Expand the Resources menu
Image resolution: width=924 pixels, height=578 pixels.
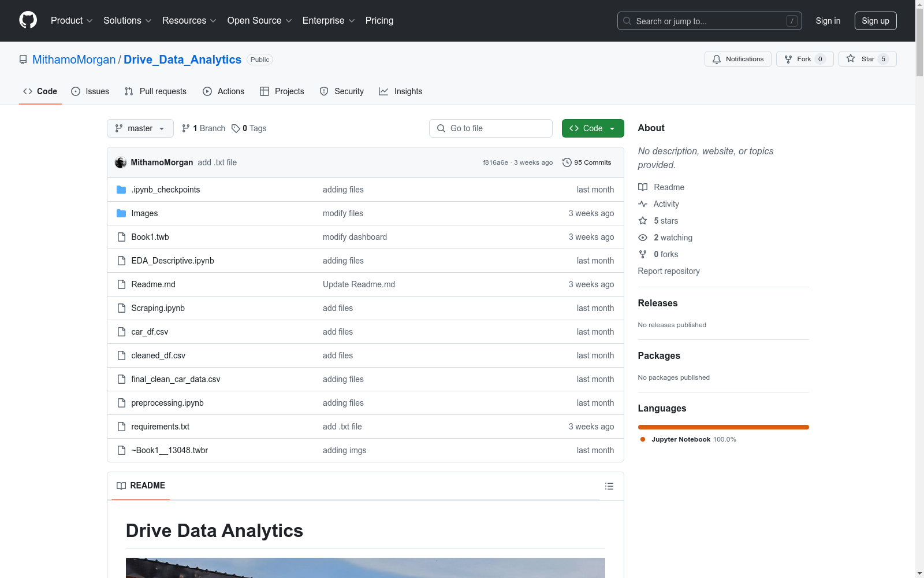(189, 21)
